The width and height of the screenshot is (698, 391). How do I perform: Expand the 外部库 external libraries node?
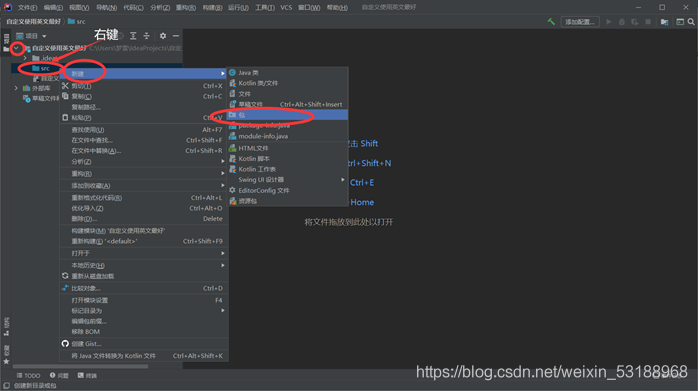pos(16,88)
